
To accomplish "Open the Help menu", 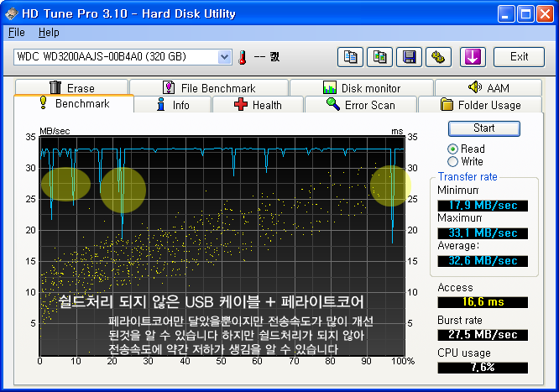I will [49, 33].
